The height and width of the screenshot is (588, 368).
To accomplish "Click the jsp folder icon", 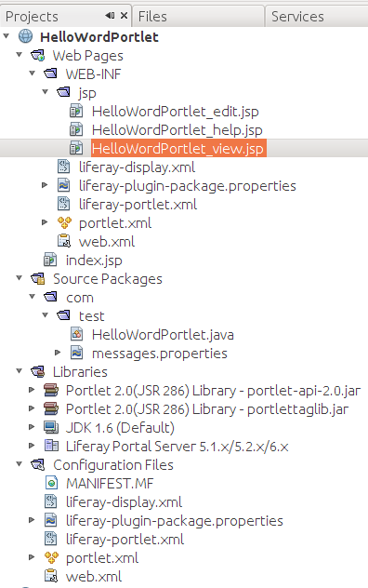I will pos(63,92).
